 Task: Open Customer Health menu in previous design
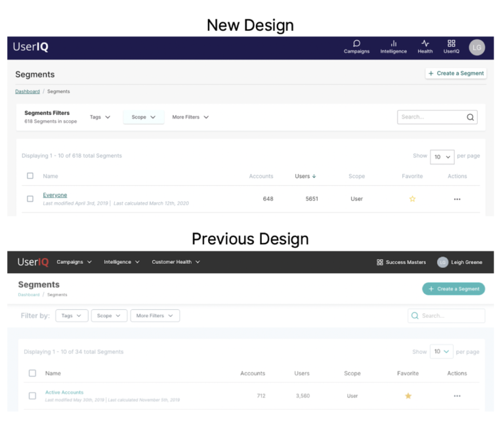pos(176,262)
